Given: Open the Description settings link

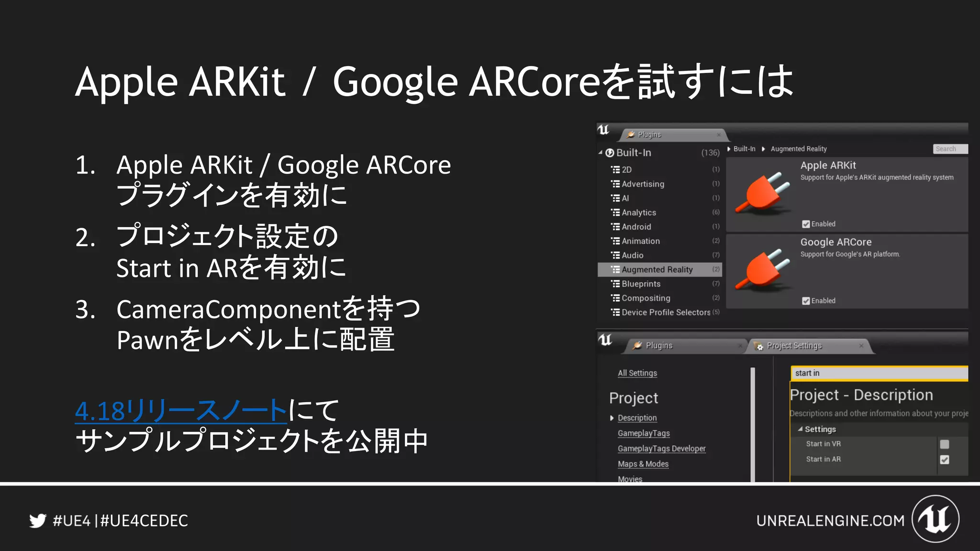Looking at the screenshot, I should pyautogui.click(x=637, y=418).
